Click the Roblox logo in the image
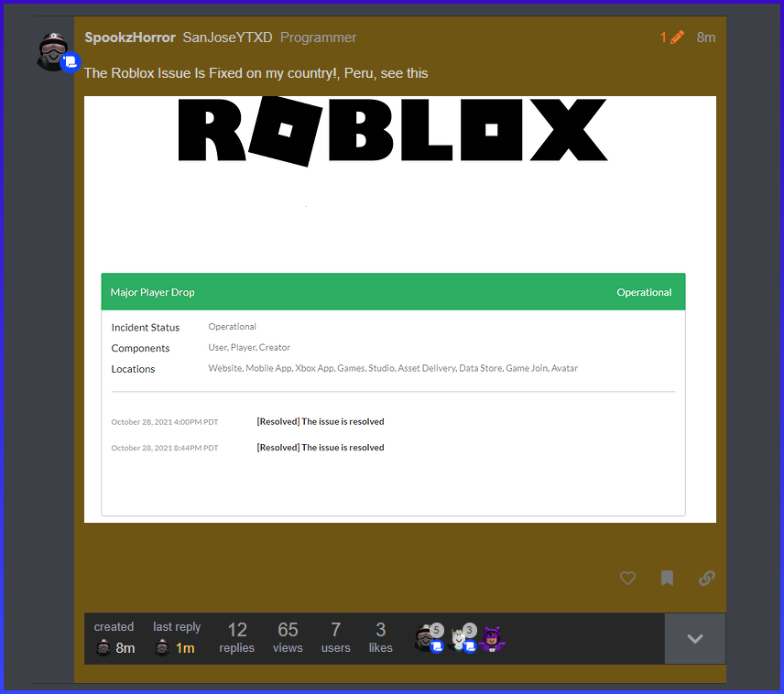 (393, 131)
